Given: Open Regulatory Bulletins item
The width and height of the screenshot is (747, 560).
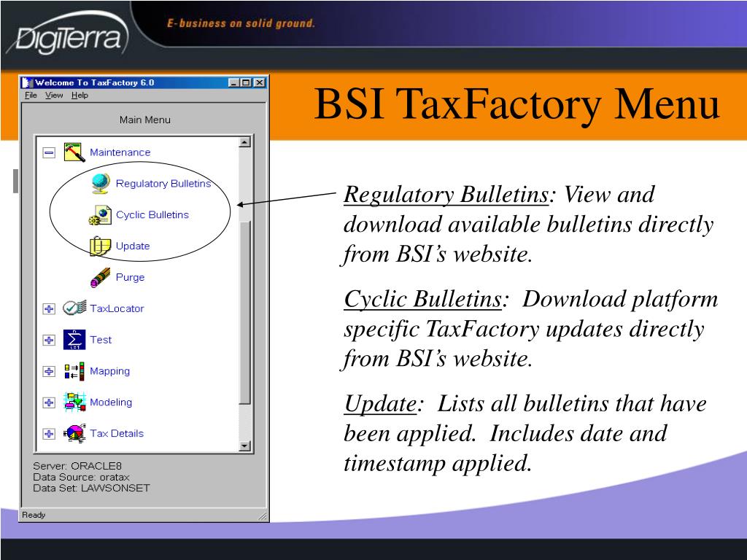Looking at the screenshot, I should pos(163,184).
